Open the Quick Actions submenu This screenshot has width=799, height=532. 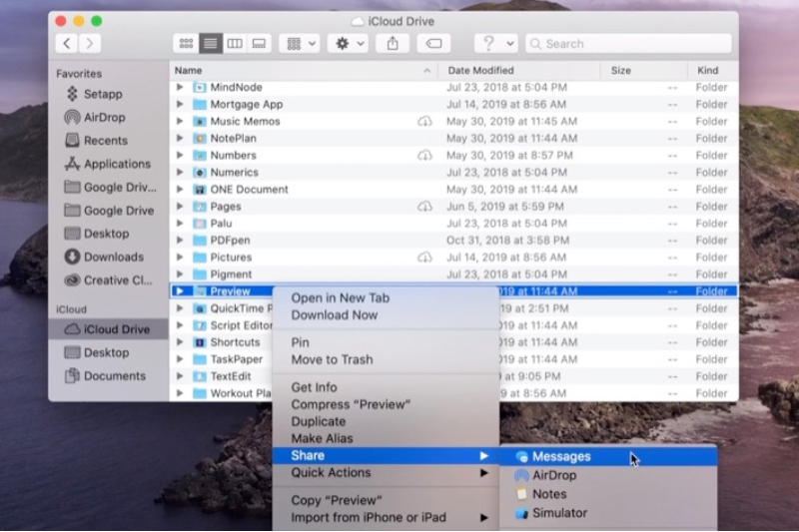(386, 473)
